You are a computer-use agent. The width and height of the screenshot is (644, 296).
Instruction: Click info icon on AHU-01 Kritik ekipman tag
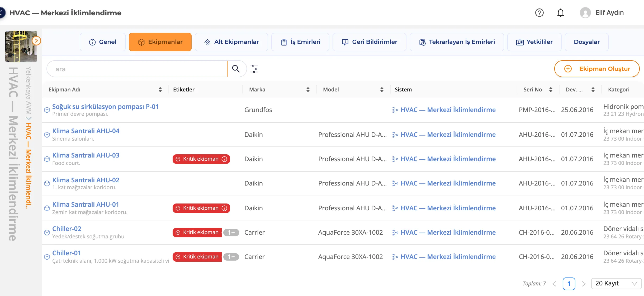click(224, 208)
